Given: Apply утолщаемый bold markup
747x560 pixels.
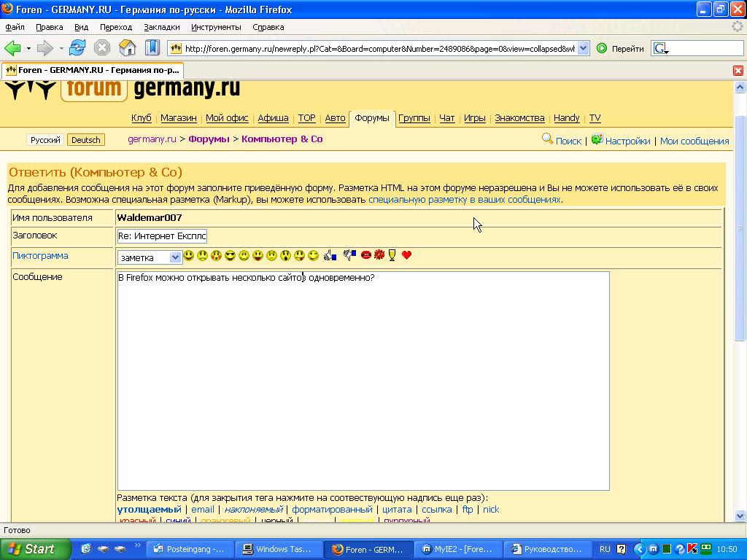Looking at the screenshot, I should pyautogui.click(x=149, y=510).
